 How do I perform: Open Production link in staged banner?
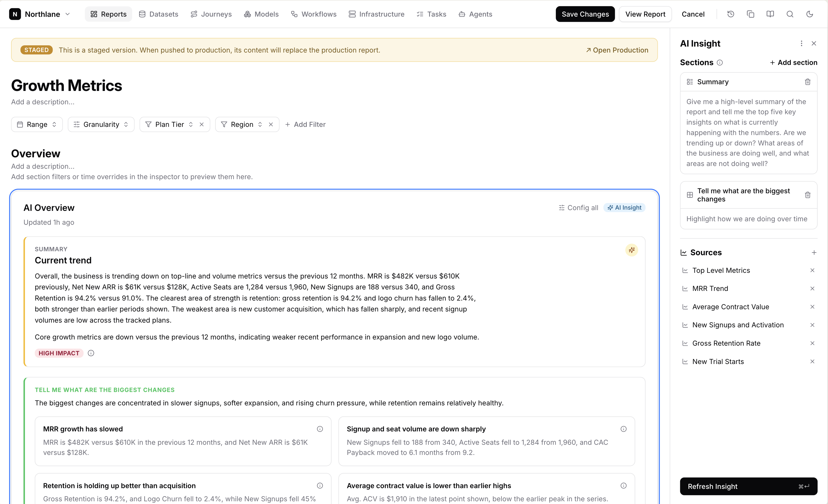tap(617, 50)
